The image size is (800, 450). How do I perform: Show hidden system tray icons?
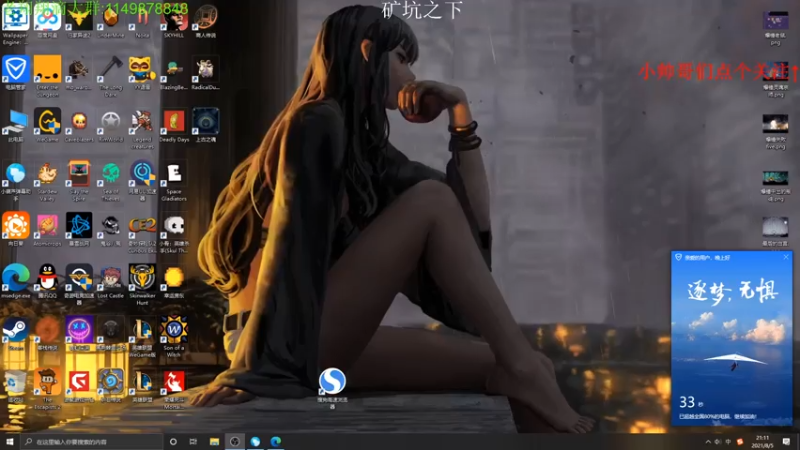[x=708, y=442]
